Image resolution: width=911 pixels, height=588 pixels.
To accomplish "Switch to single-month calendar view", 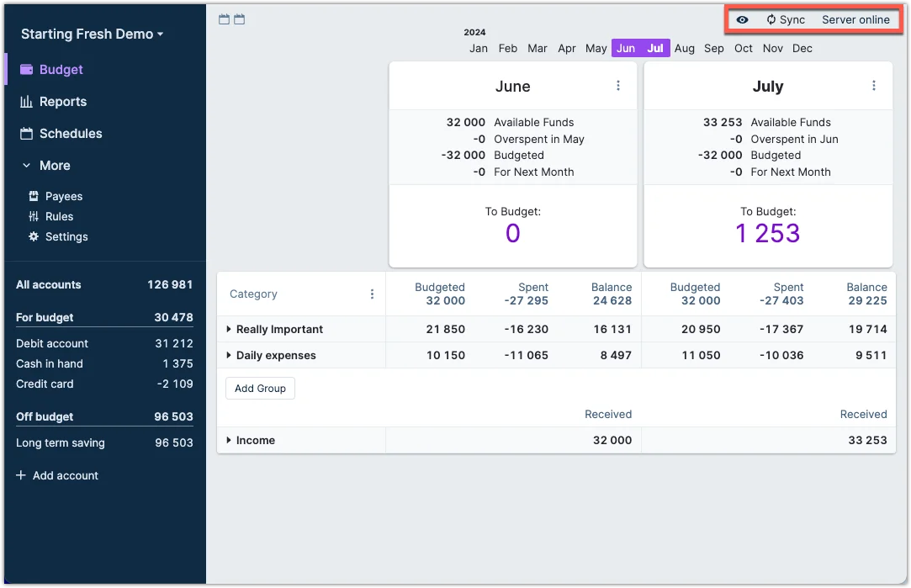I will click(224, 18).
